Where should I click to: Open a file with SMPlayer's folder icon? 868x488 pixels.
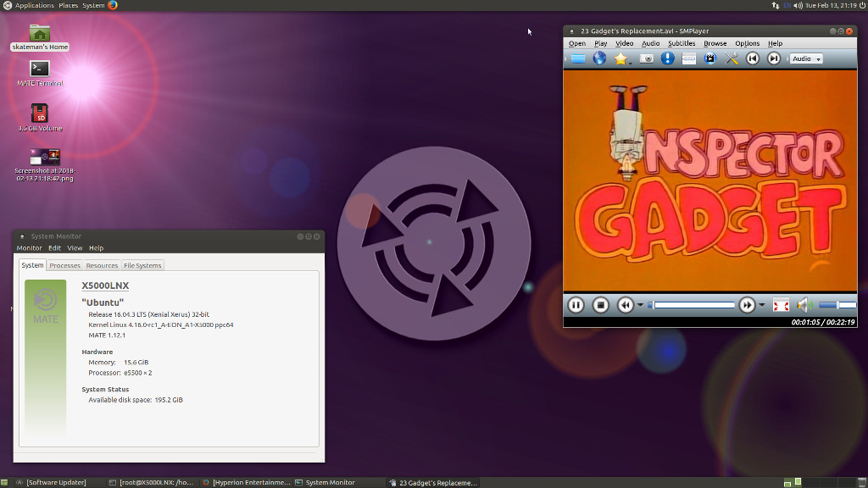click(578, 58)
